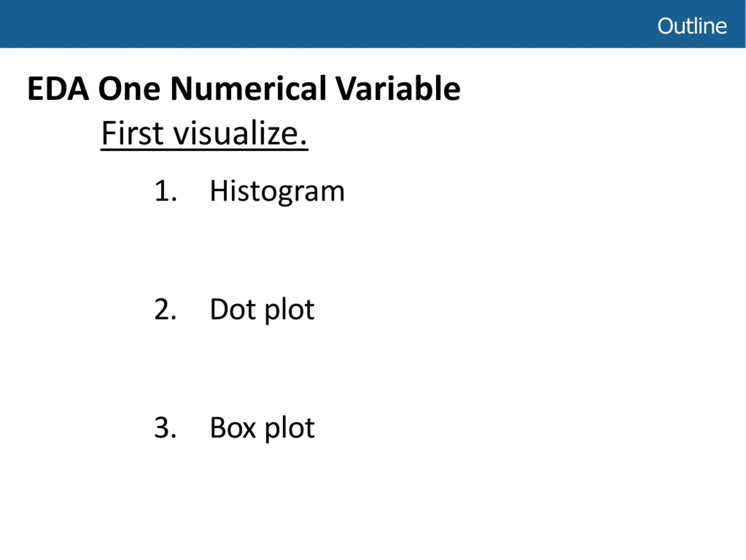Select the underlined word visualize.

[x=240, y=133]
